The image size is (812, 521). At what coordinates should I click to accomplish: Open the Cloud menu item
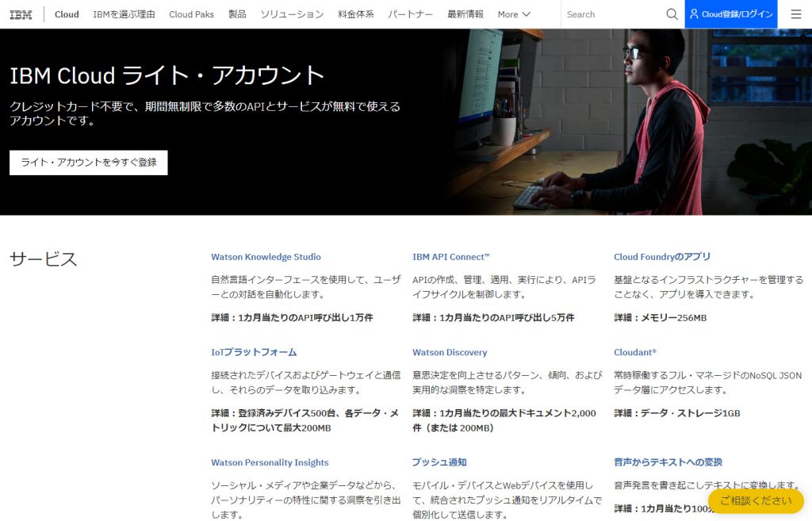(x=67, y=14)
